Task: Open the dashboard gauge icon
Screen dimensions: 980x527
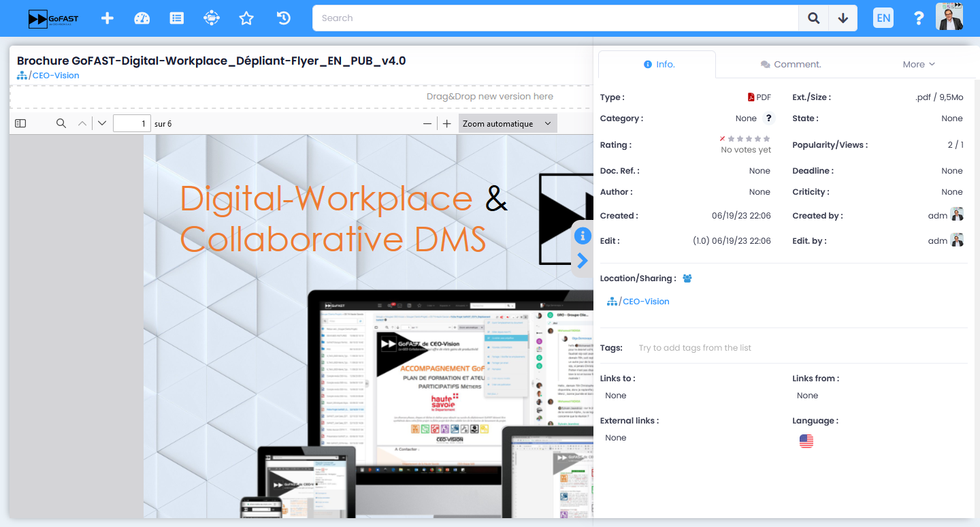Action: click(142, 18)
